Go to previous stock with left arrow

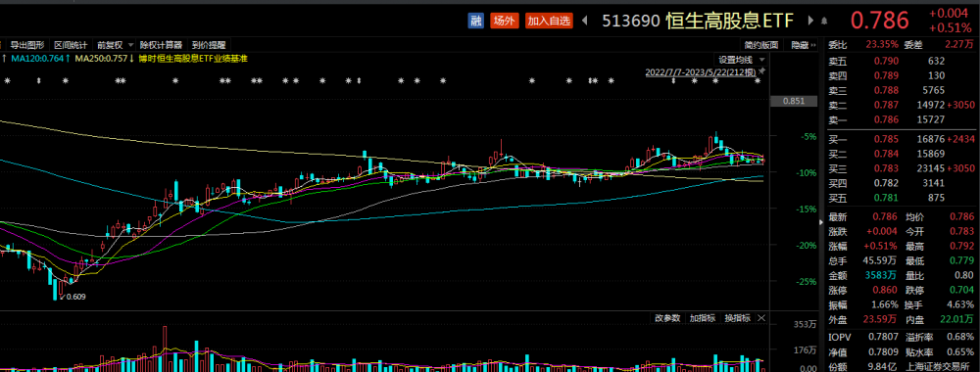(585, 21)
